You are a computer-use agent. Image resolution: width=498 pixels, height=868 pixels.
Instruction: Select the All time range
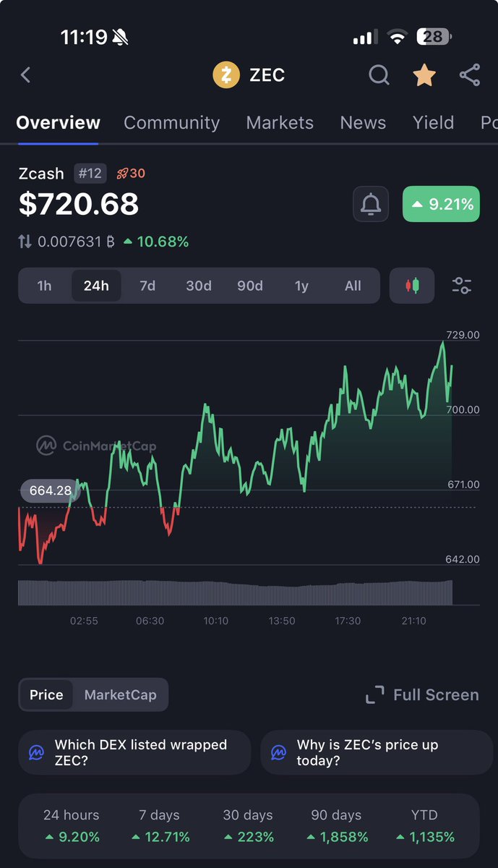pyautogui.click(x=353, y=286)
